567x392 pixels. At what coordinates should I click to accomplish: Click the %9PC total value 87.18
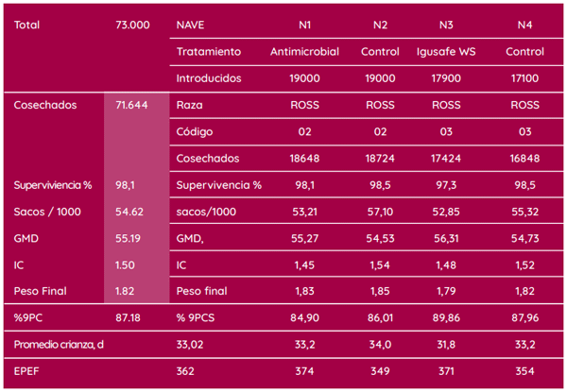pyautogui.click(x=128, y=320)
